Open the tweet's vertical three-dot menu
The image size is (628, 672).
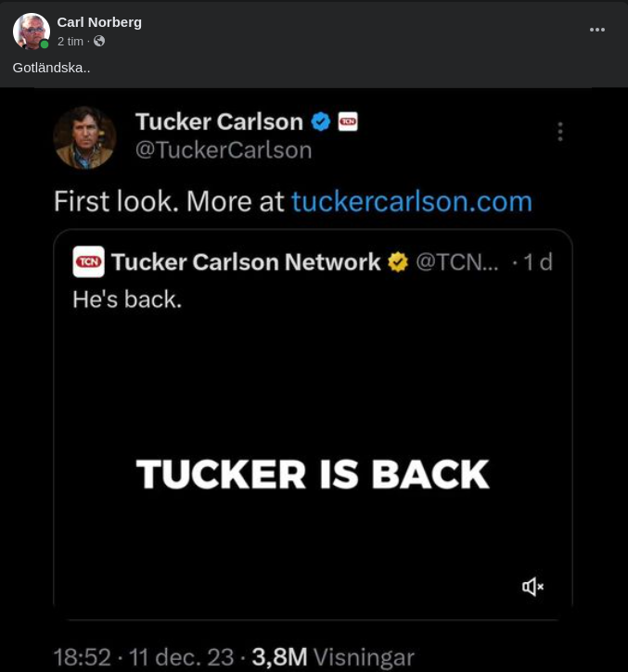point(560,132)
